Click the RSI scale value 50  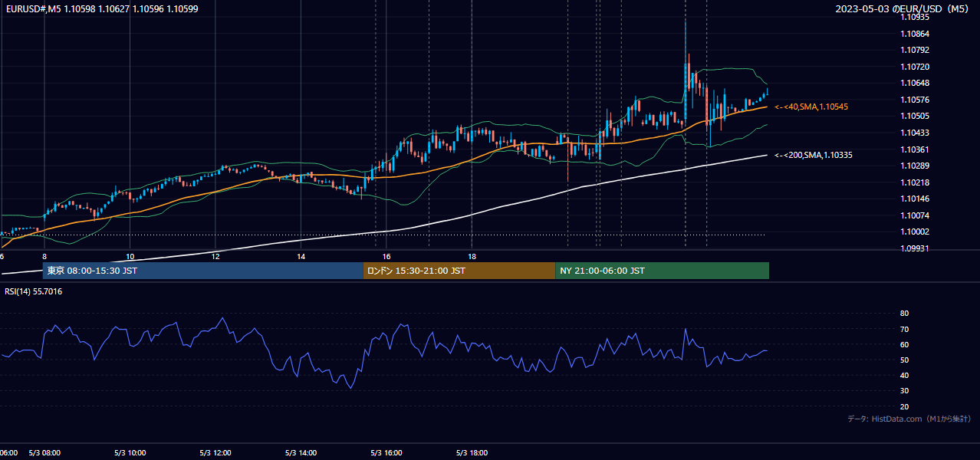click(x=904, y=360)
